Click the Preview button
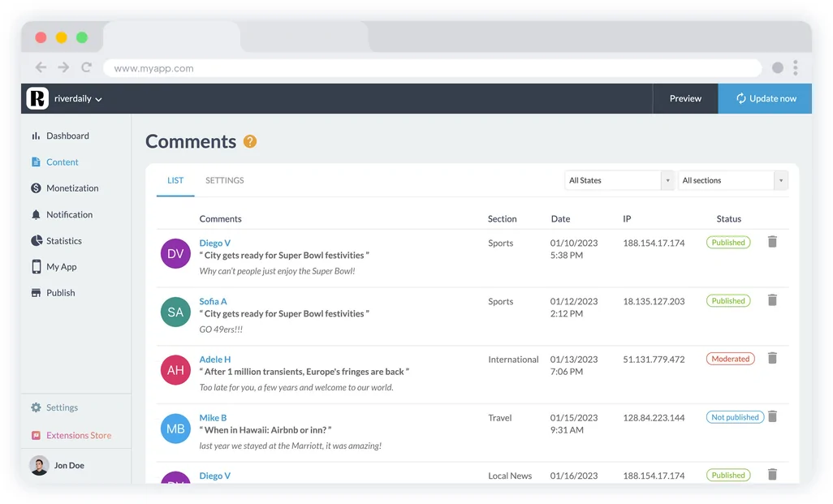The height and width of the screenshot is (504, 833). coord(685,99)
